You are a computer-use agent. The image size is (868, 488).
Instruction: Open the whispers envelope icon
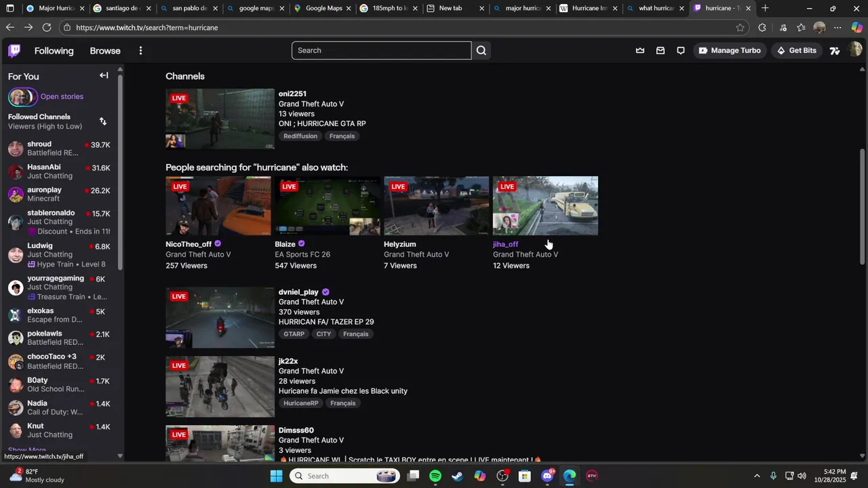point(660,50)
